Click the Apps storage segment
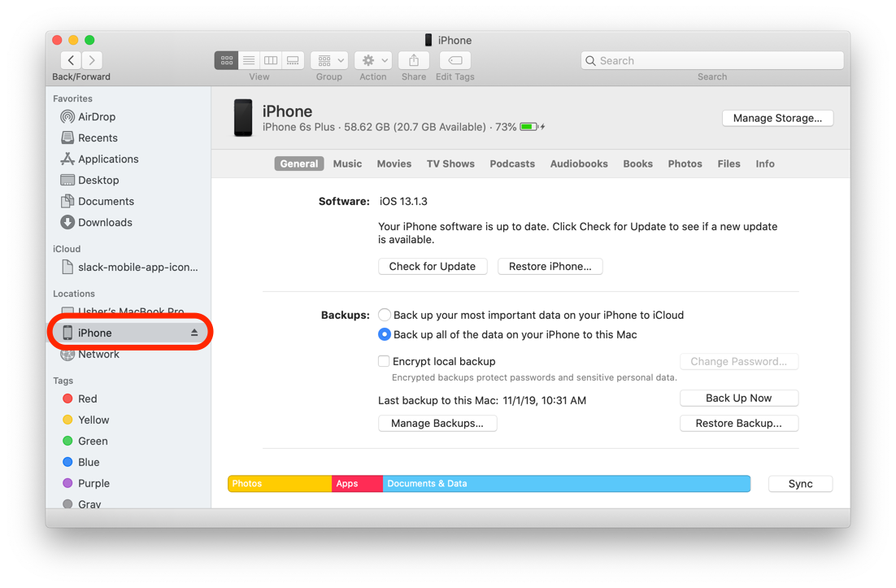 357,483
